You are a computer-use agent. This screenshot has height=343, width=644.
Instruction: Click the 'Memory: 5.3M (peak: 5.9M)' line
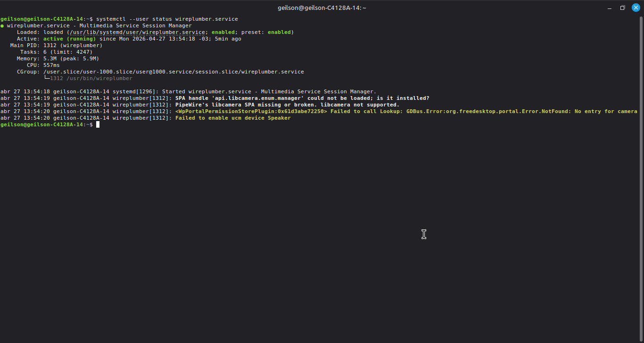coord(58,58)
